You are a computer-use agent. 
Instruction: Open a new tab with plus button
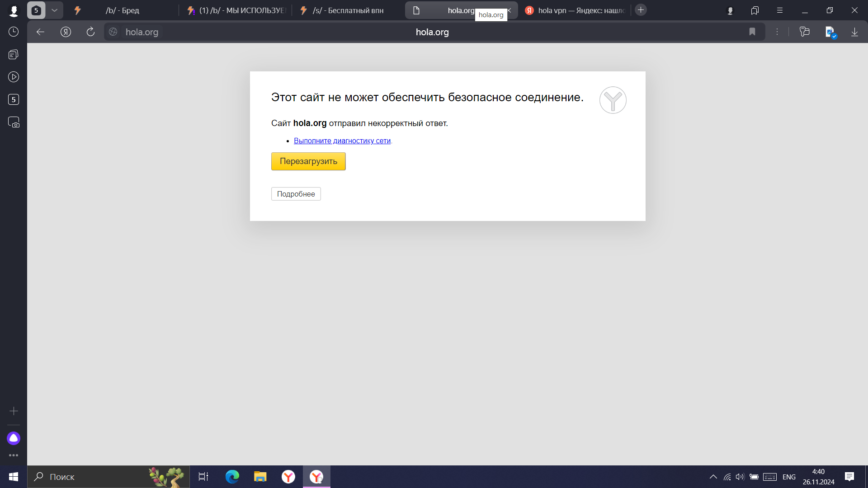[x=641, y=10]
